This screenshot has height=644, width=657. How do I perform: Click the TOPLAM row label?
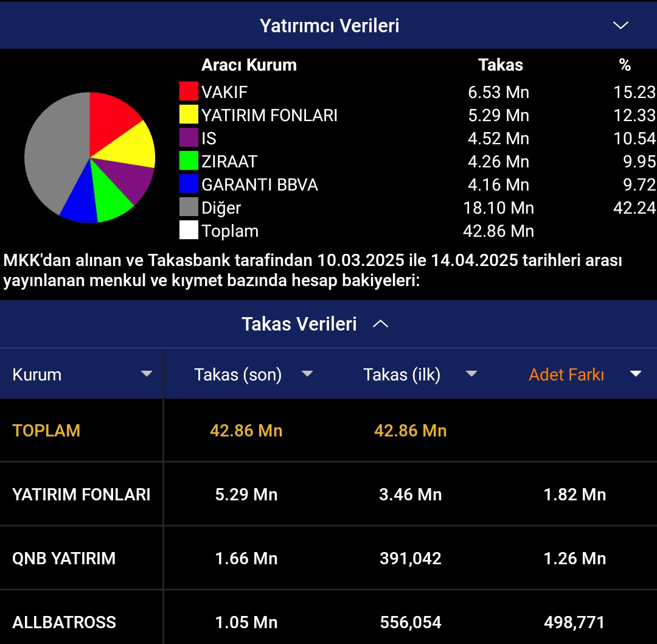46,430
